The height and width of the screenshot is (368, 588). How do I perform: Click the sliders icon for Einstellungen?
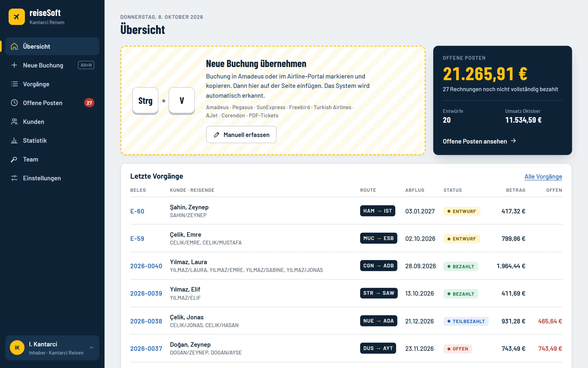(x=14, y=178)
